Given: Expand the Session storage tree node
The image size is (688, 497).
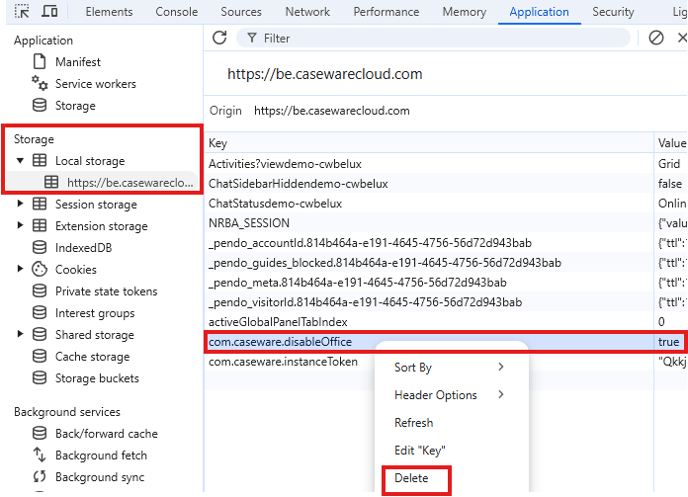Looking at the screenshot, I should (x=20, y=204).
